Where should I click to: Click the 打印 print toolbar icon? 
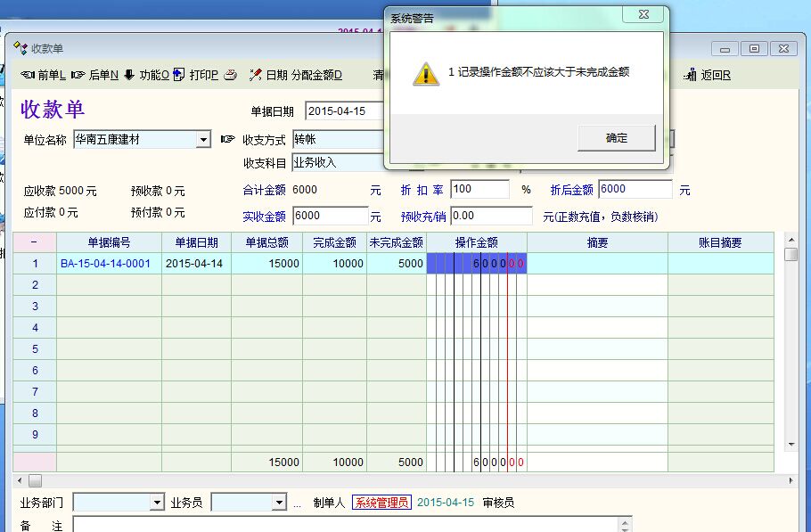tap(179, 75)
